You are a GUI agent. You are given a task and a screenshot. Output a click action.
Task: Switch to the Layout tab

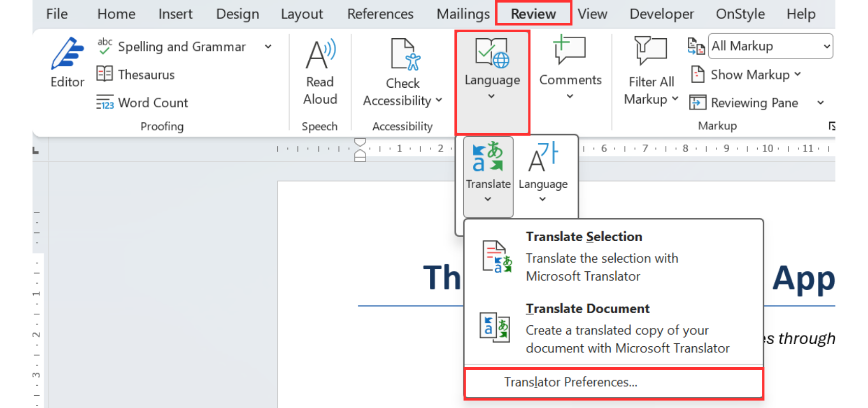coord(302,14)
